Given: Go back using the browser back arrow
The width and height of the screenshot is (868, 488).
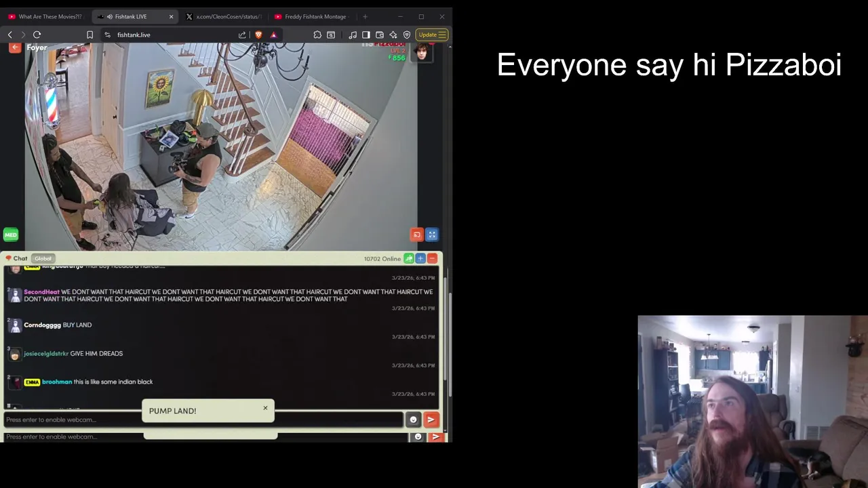Looking at the screenshot, I should pos(9,35).
